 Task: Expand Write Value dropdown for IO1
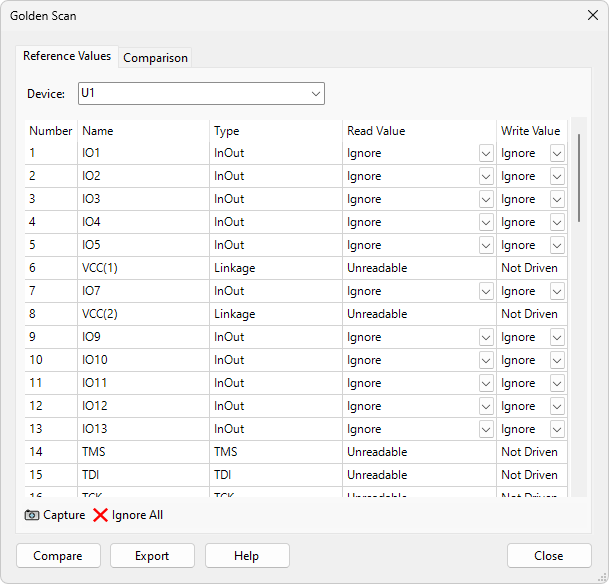[557, 154]
